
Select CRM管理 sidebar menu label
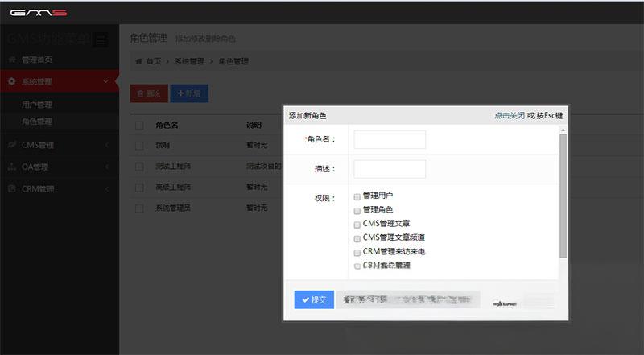point(38,188)
